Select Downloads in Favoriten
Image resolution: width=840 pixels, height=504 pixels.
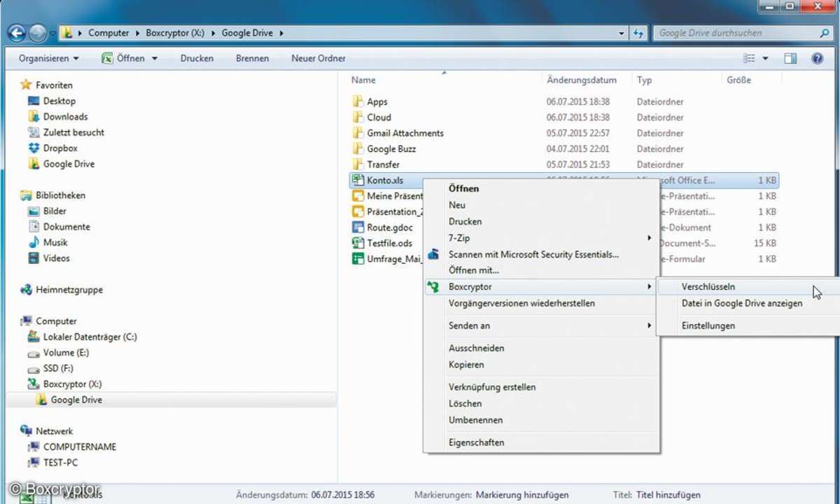[65, 117]
